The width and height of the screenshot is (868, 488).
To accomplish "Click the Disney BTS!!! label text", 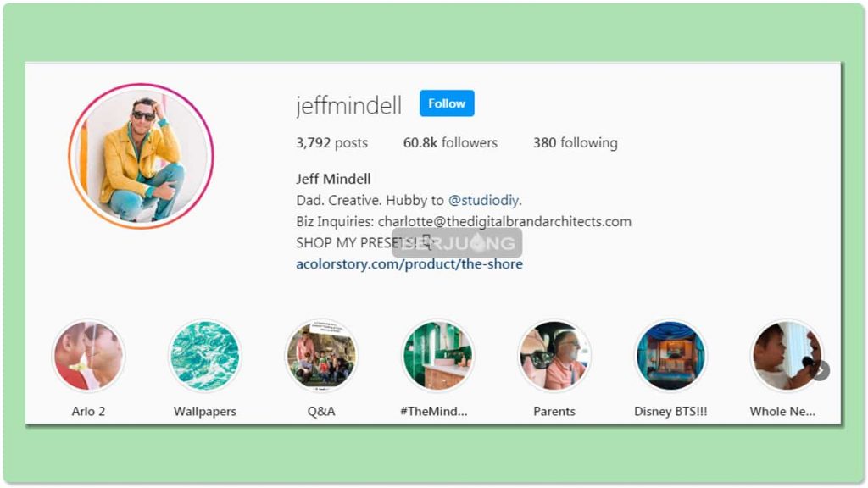I will tap(670, 411).
